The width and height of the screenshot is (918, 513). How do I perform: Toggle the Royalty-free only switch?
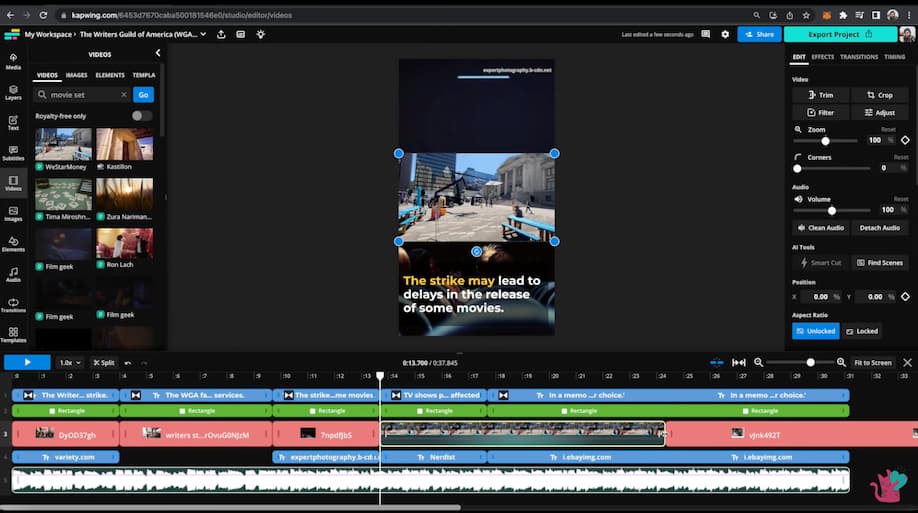click(x=142, y=116)
